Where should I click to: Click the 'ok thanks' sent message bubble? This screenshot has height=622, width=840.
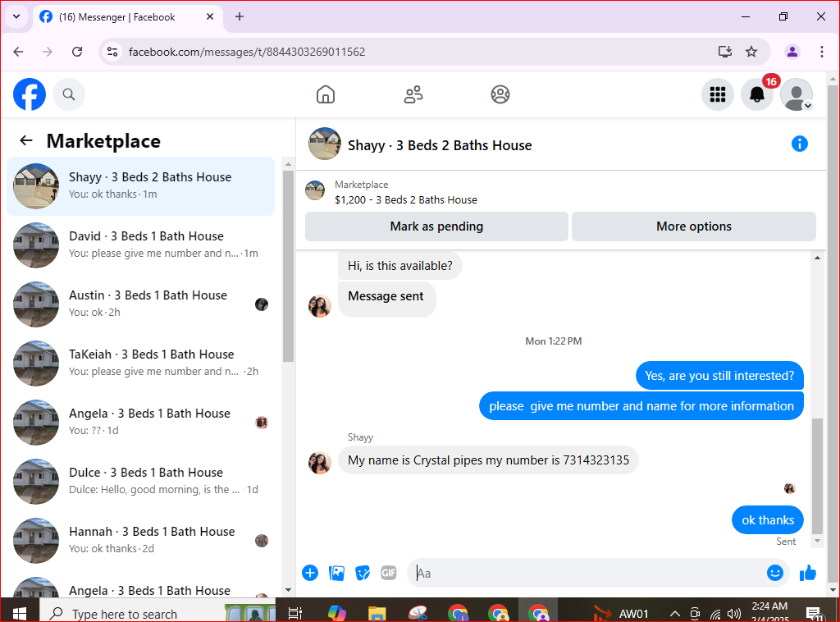point(768,519)
